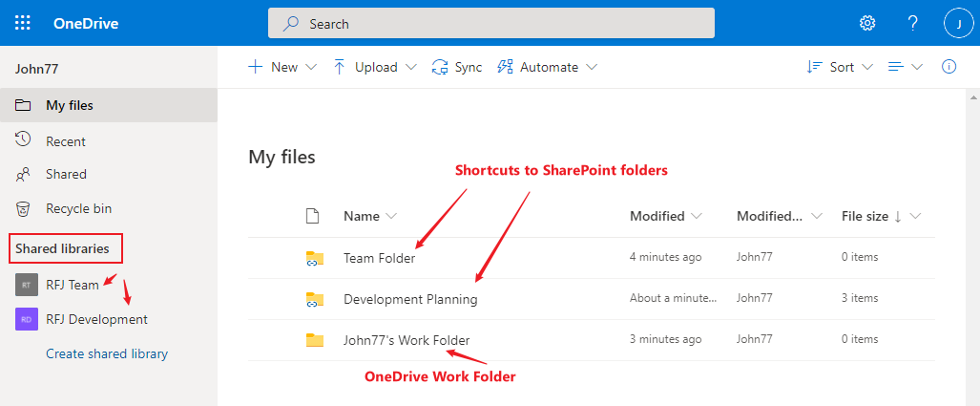980x406 pixels.
Task: Click the Sync icon in toolbar
Action: 440,67
